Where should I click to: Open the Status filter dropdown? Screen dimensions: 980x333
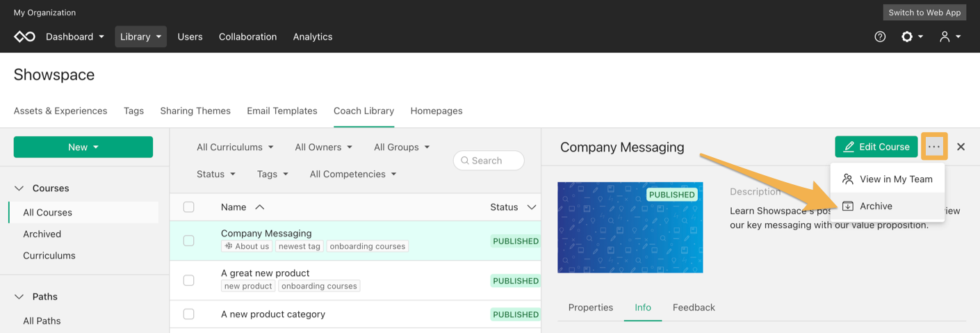[215, 174]
